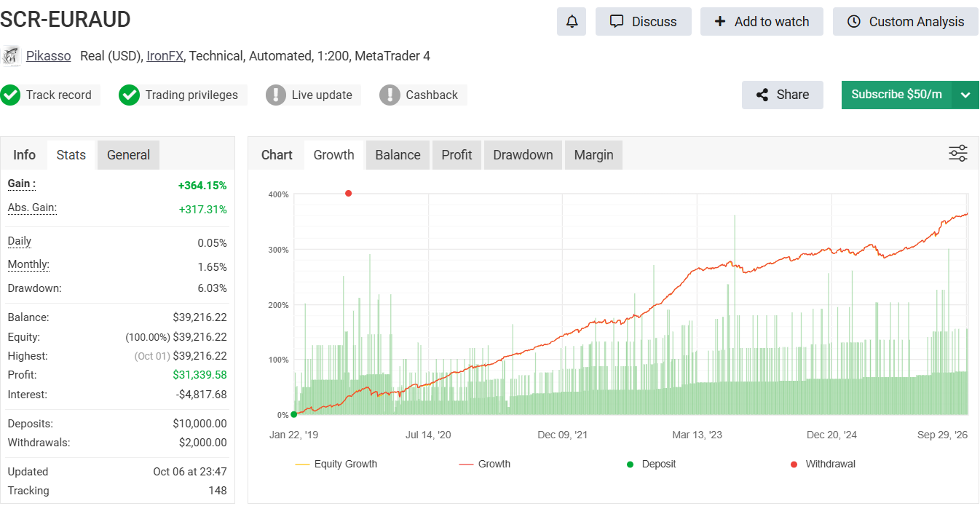This screenshot has width=980, height=506.
Task: Show the Balance chart tab
Action: pyautogui.click(x=398, y=154)
